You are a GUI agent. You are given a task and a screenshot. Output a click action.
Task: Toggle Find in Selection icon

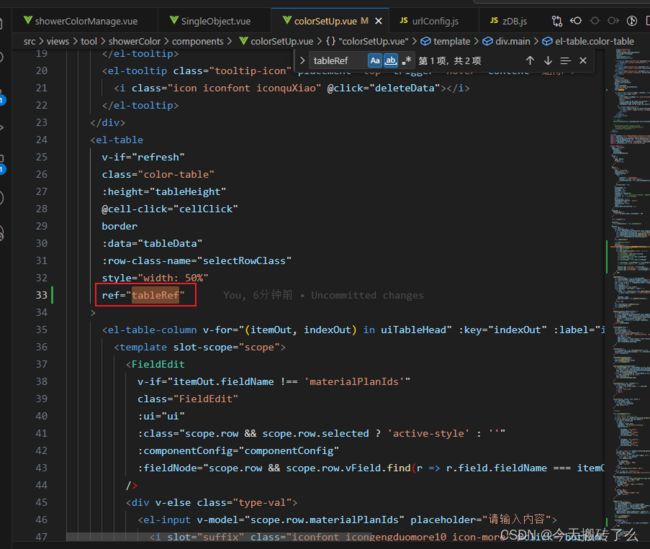[x=565, y=61]
